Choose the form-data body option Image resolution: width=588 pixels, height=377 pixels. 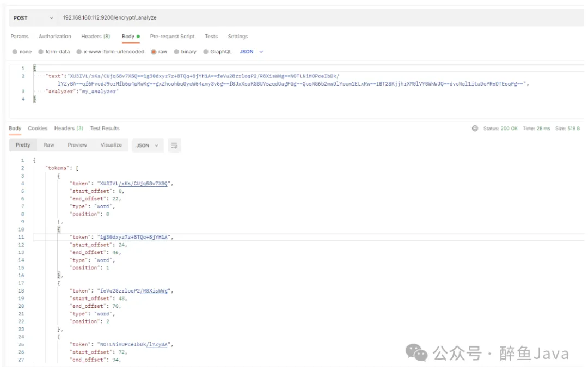pyautogui.click(x=41, y=52)
